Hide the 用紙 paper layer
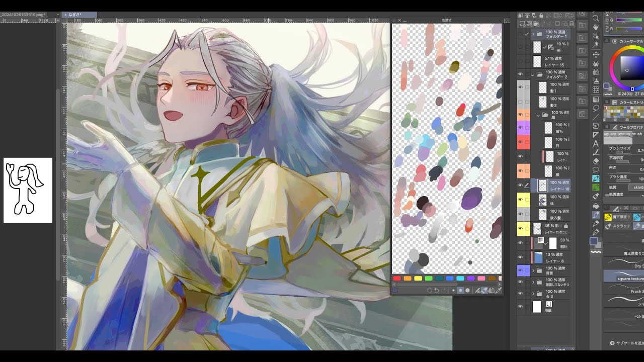 520,306
